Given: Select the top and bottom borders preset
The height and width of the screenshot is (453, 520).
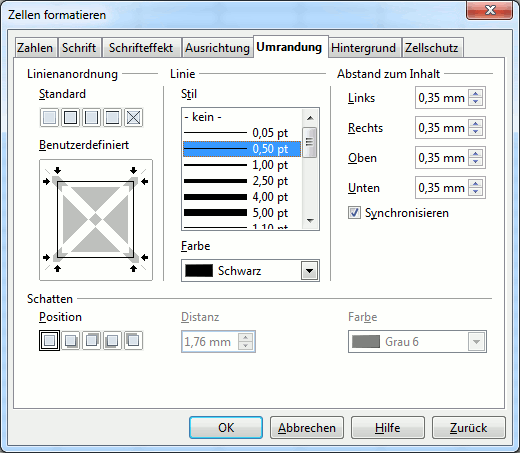Looking at the screenshot, I should tap(112, 117).
